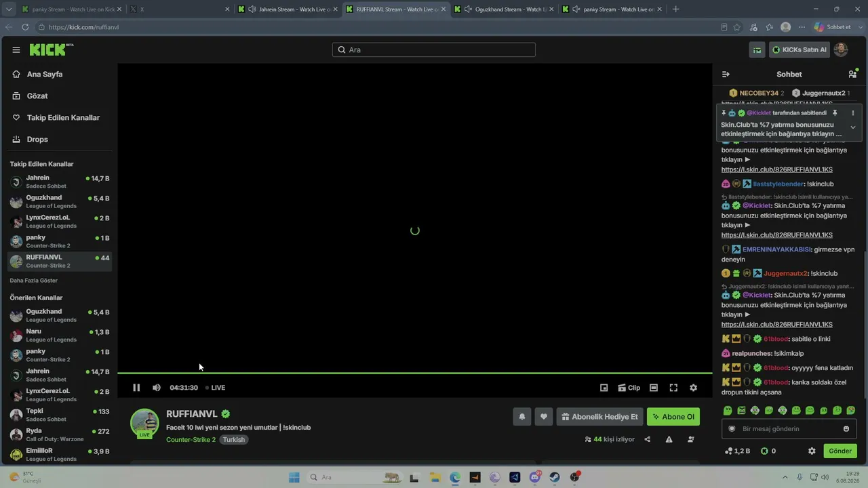Go to Kick home via logo

[x=51, y=49]
